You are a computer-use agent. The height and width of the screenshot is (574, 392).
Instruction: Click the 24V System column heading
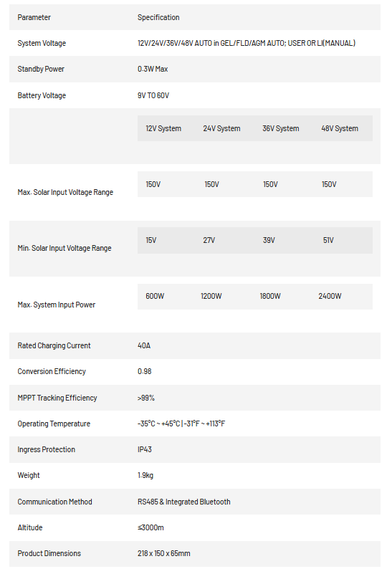tap(222, 128)
